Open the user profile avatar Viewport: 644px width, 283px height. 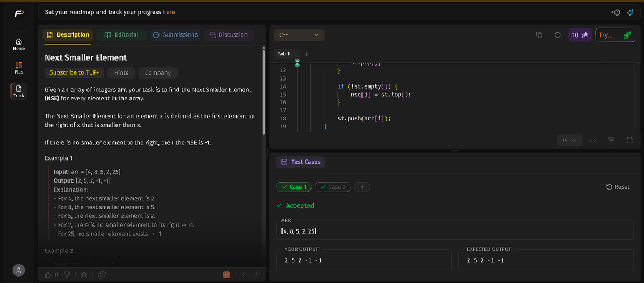coord(19,270)
